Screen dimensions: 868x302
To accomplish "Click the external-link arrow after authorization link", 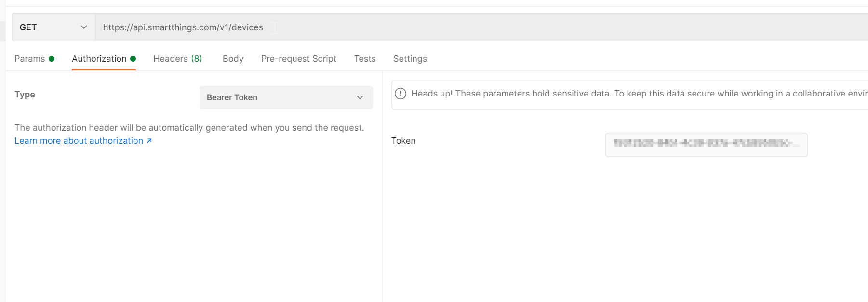I will point(149,141).
